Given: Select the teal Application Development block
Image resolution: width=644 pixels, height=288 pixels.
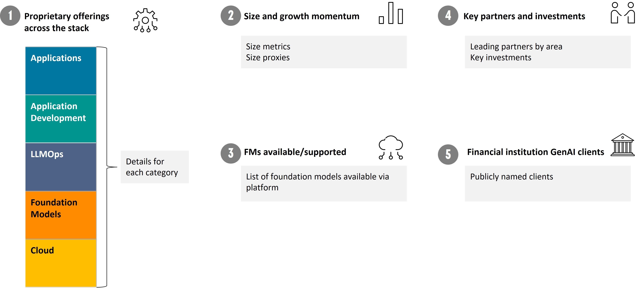Looking at the screenshot, I should (61, 119).
